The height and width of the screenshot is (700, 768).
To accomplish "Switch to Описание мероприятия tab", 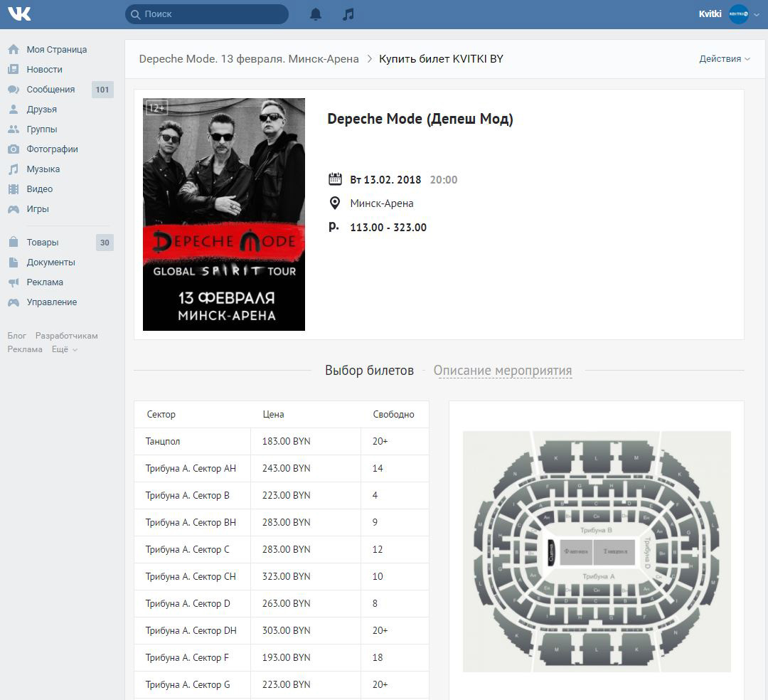I will pos(503,371).
